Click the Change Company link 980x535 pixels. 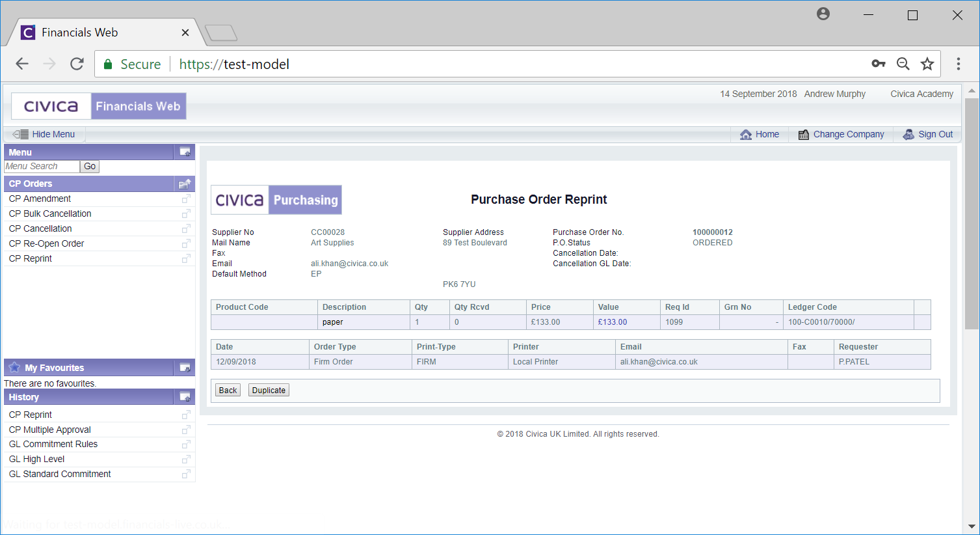[849, 134]
